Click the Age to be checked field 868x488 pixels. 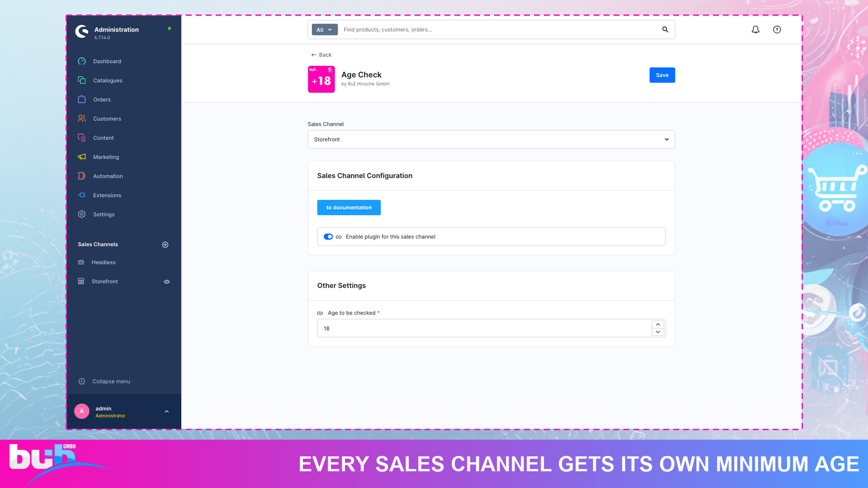484,328
